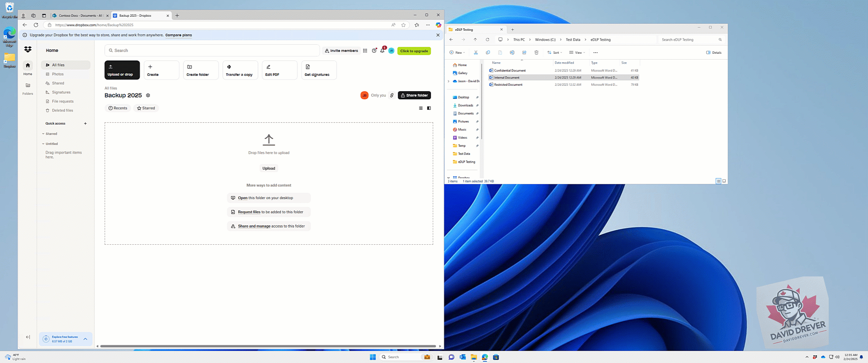Image resolution: width=868 pixels, height=363 pixels.
Task: Open All files in Dropbox sidebar
Action: pyautogui.click(x=66, y=65)
